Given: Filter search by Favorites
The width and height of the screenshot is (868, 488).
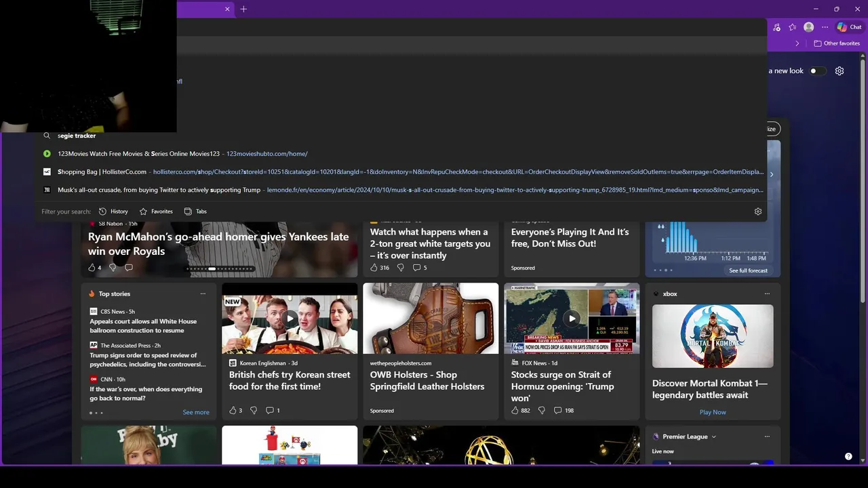Looking at the screenshot, I should coord(155,211).
